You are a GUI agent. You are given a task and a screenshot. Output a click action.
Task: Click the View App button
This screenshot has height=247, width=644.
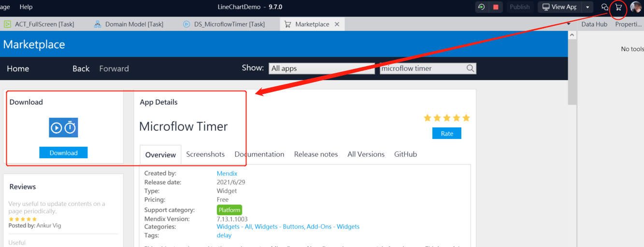click(559, 7)
